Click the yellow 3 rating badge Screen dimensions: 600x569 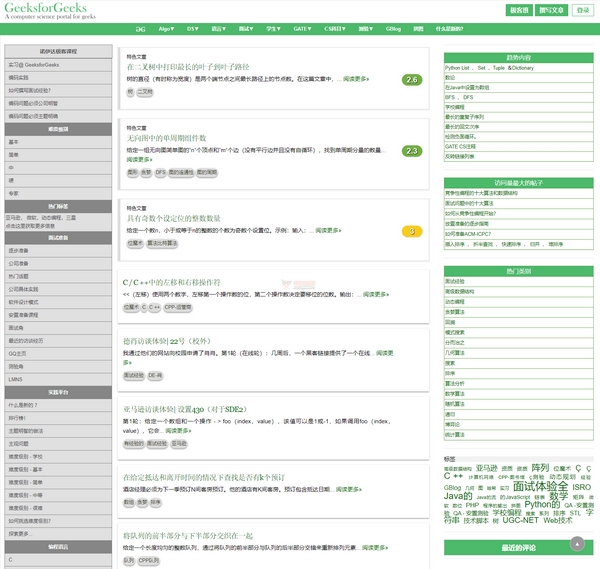pyautogui.click(x=412, y=231)
